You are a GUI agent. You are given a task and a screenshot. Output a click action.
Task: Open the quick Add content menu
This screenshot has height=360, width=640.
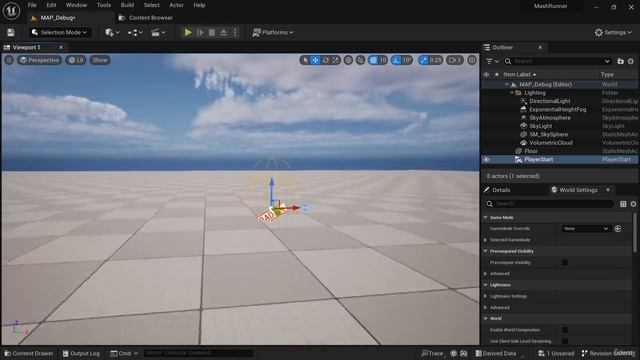pos(112,32)
